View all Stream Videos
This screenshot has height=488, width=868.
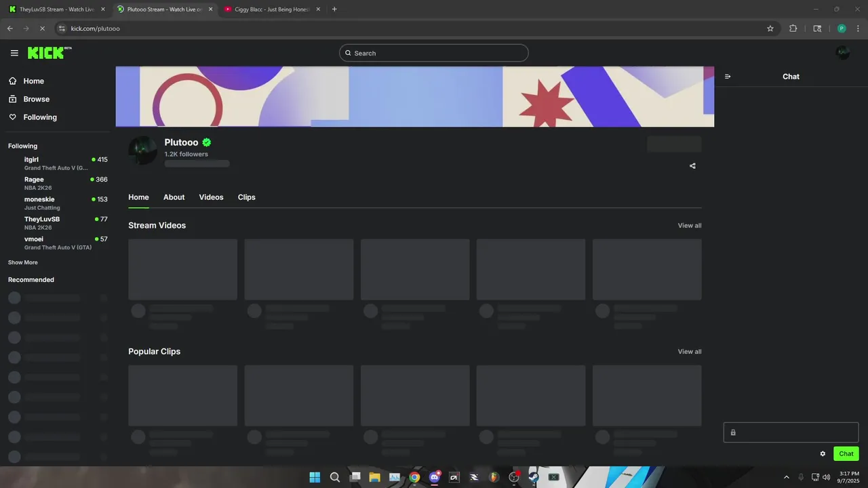pyautogui.click(x=690, y=226)
